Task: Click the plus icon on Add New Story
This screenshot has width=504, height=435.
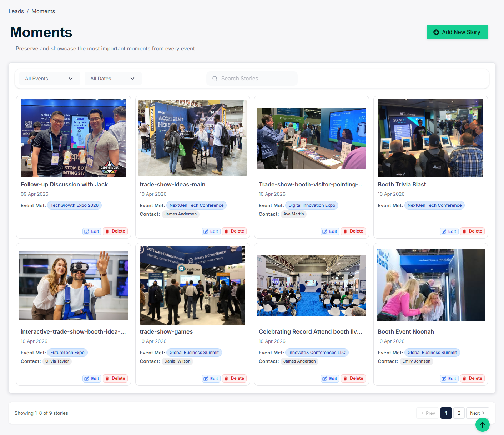Action: pyautogui.click(x=436, y=32)
